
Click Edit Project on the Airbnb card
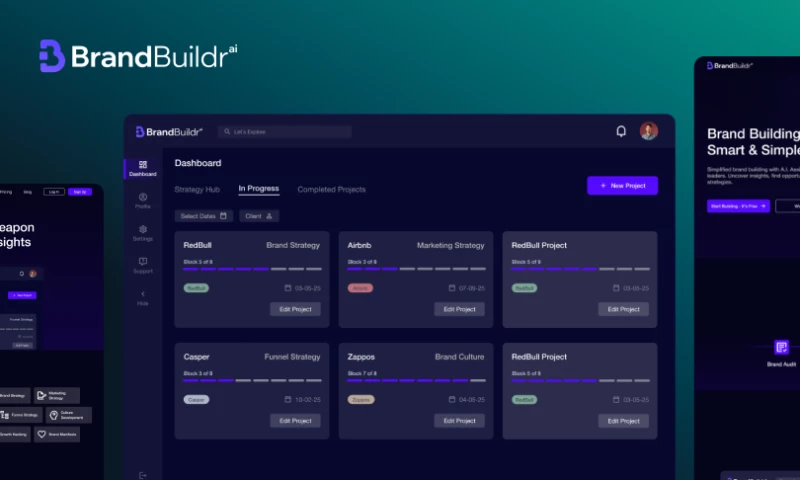pyautogui.click(x=459, y=309)
